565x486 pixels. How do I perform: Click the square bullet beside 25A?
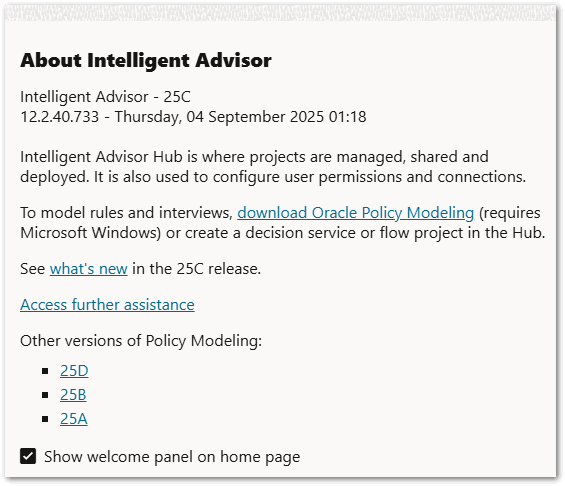[x=45, y=419]
